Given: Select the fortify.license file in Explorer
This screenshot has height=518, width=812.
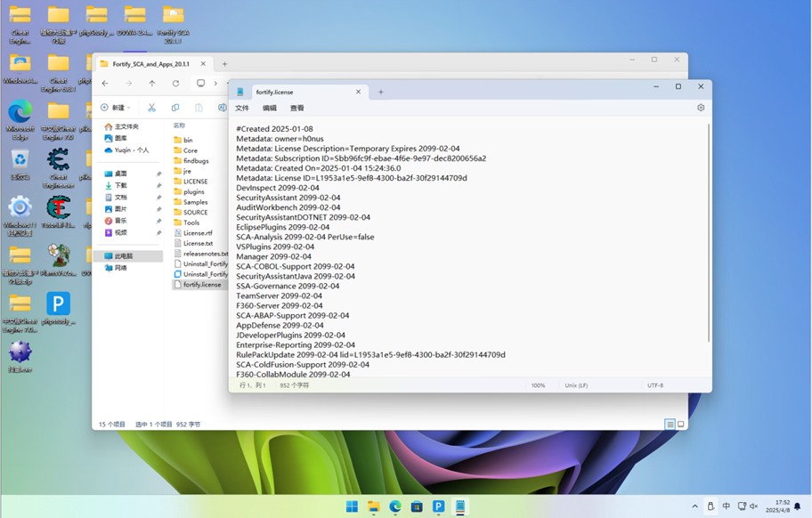Looking at the screenshot, I should coord(200,285).
